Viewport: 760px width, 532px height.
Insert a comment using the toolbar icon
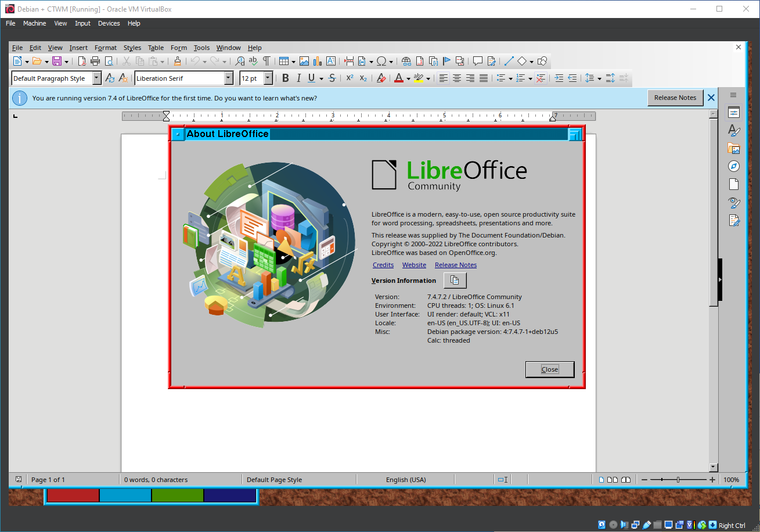(478, 61)
